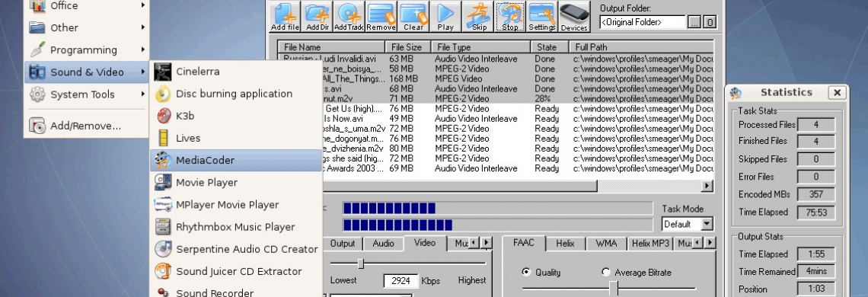Sort list by File Name column header
The width and height of the screenshot is (868, 297).
(x=331, y=47)
